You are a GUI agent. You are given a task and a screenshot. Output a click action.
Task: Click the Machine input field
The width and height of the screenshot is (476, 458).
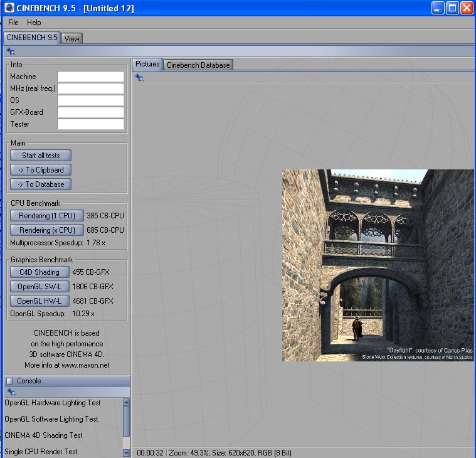tap(90, 77)
